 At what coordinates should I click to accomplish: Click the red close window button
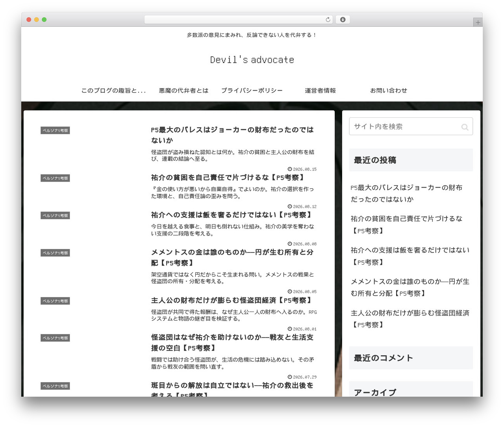point(29,19)
